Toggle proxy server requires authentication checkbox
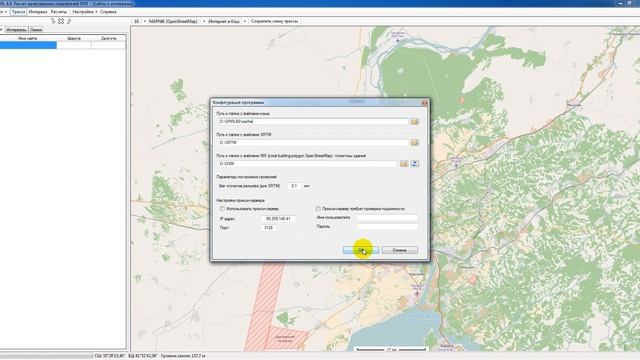The image size is (640, 360). 318,209
